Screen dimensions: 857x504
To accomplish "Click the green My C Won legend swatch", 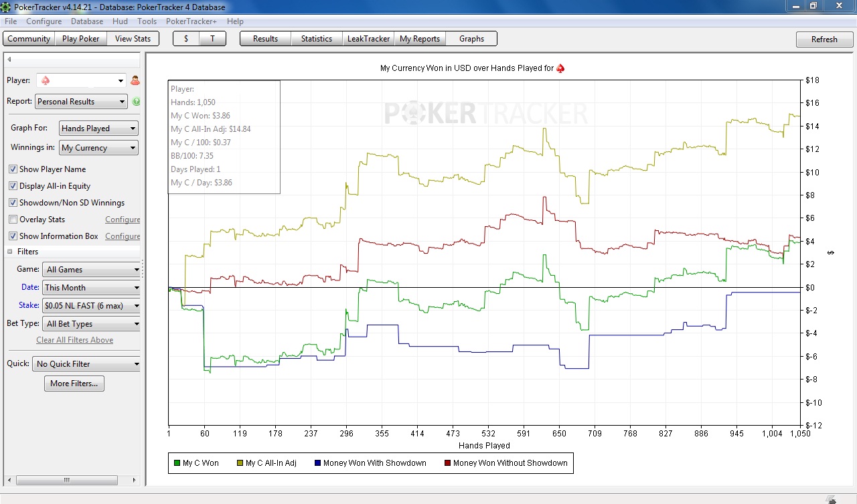I will click(177, 463).
